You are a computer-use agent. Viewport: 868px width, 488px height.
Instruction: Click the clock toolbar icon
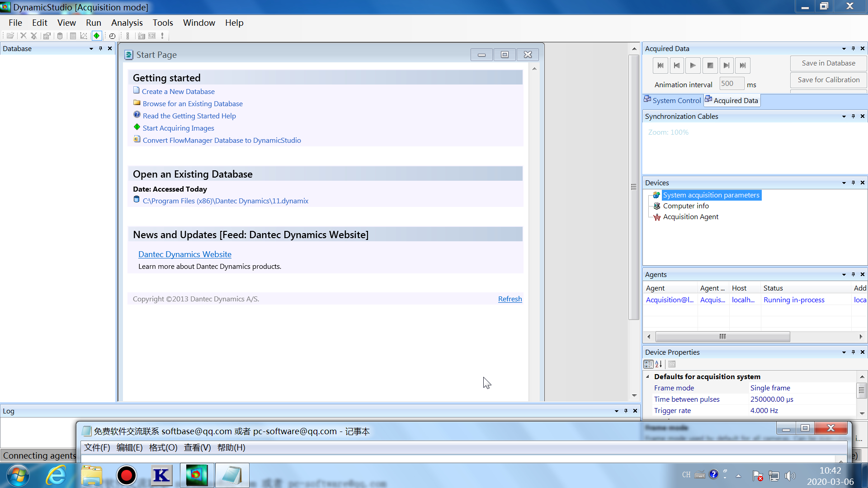click(112, 36)
